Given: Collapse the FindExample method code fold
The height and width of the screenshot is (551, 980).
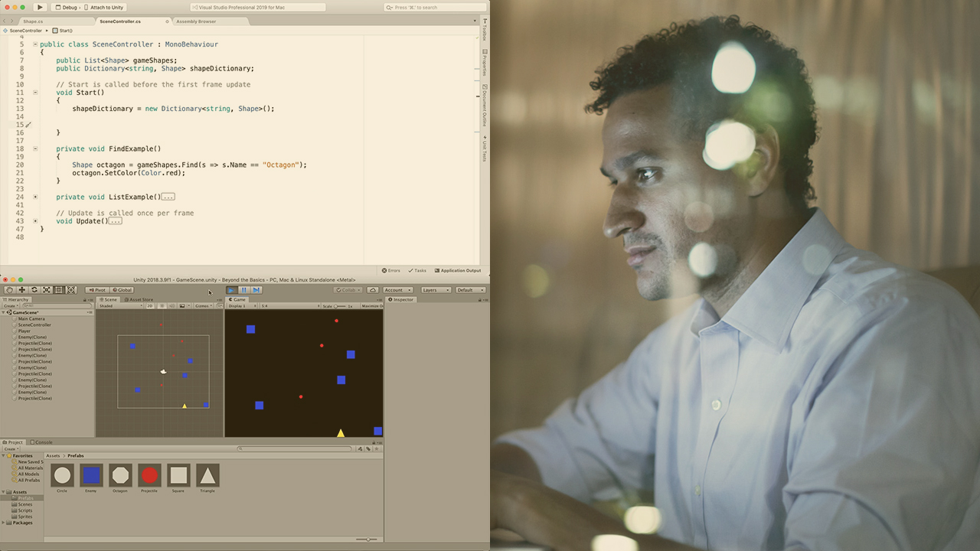Looking at the screenshot, I should click(35, 148).
